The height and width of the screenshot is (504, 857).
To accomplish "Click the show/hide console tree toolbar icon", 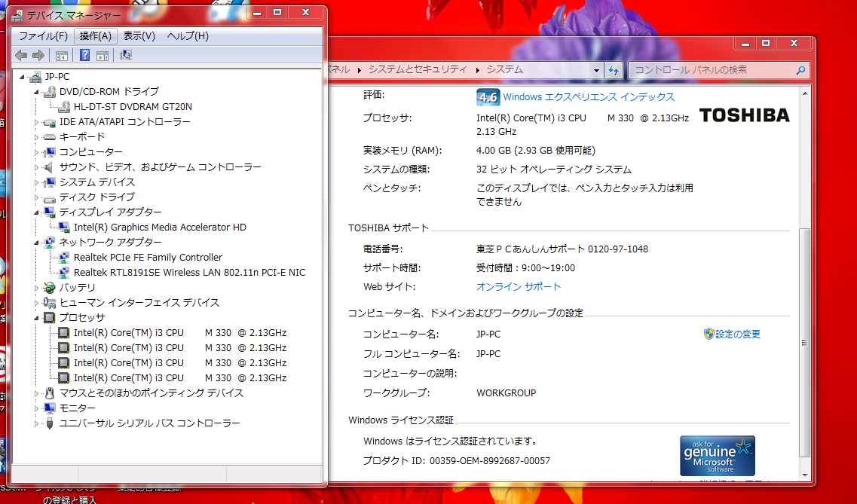I will [x=62, y=55].
